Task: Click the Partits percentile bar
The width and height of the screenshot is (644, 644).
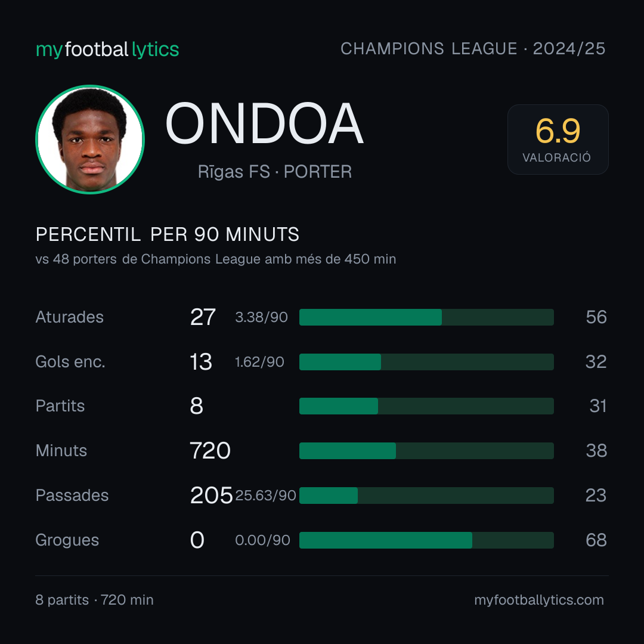Action: [426, 406]
